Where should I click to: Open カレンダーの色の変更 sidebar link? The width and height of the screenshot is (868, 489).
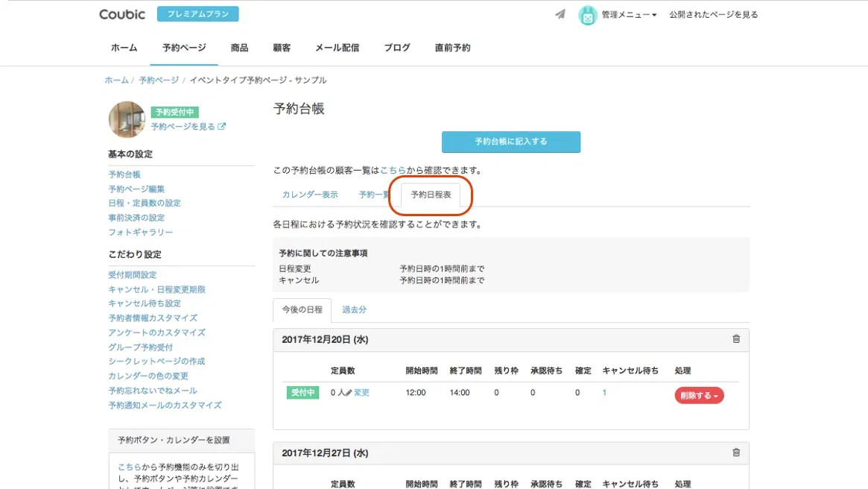pos(148,376)
